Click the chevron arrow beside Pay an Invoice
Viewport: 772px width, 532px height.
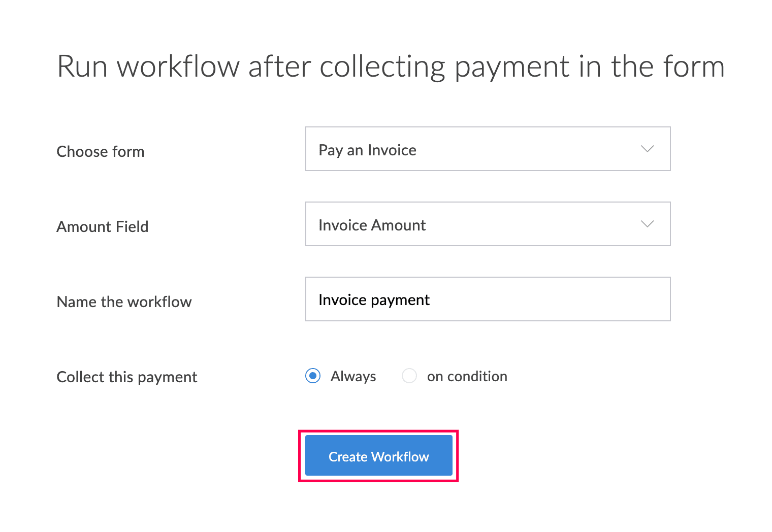click(647, 149)
